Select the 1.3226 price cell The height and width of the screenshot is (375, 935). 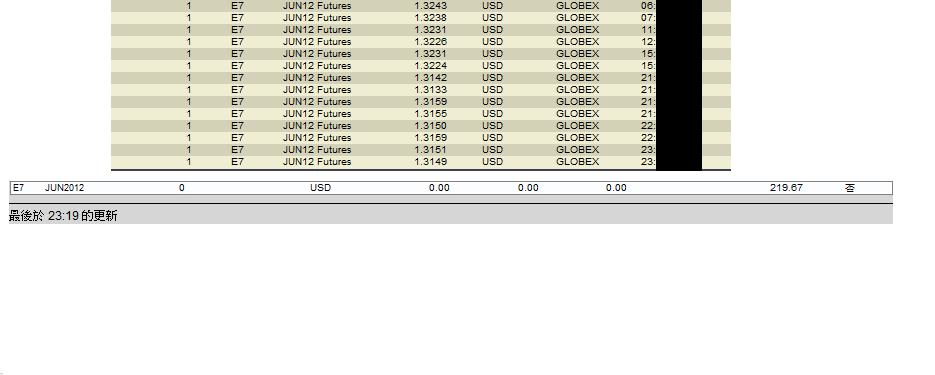(431, 42)
